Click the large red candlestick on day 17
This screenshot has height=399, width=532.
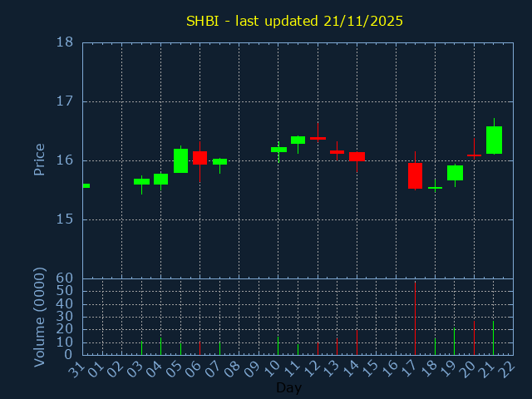click(415, 175)
